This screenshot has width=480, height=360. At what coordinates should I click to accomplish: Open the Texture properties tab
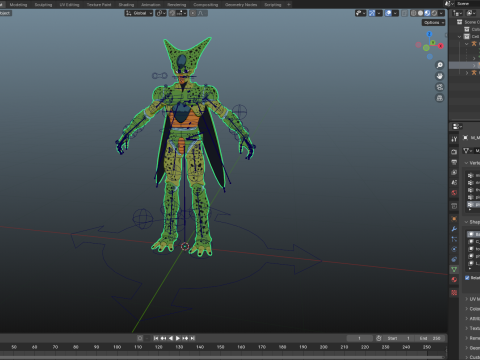[x=454, y=293]
